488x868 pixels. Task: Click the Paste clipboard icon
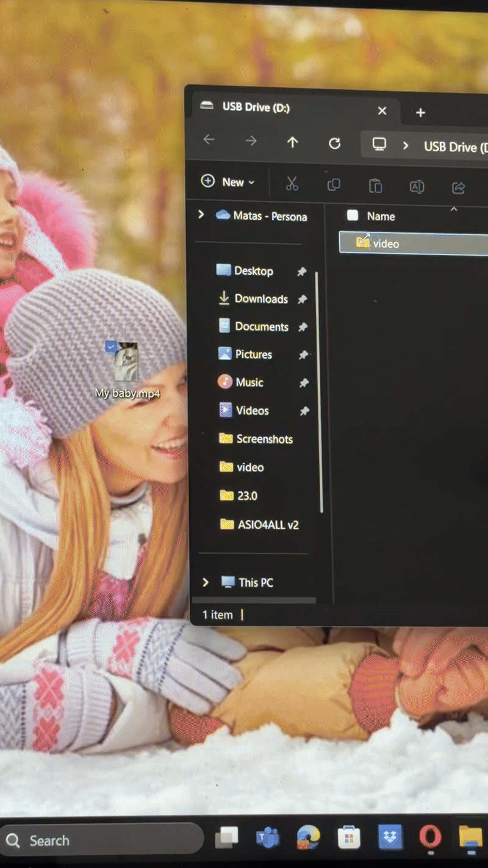coord(375,186)
